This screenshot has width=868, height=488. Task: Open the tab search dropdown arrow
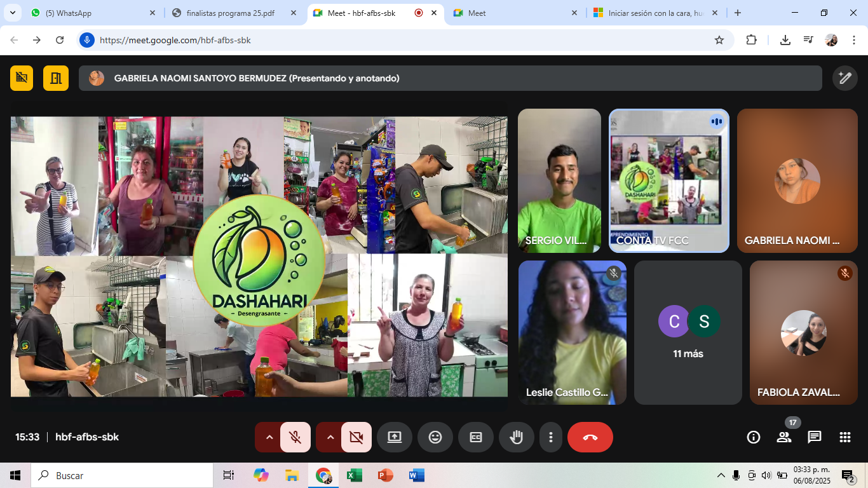[x=13, y=13]
